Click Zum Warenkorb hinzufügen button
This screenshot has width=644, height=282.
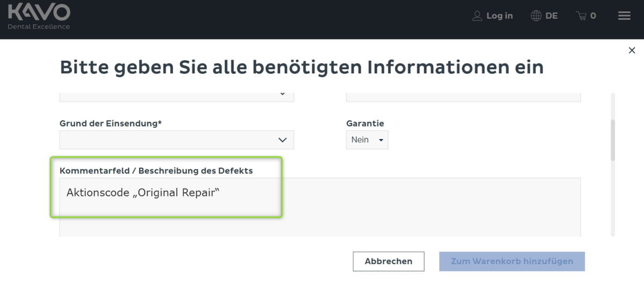[511, 262]
